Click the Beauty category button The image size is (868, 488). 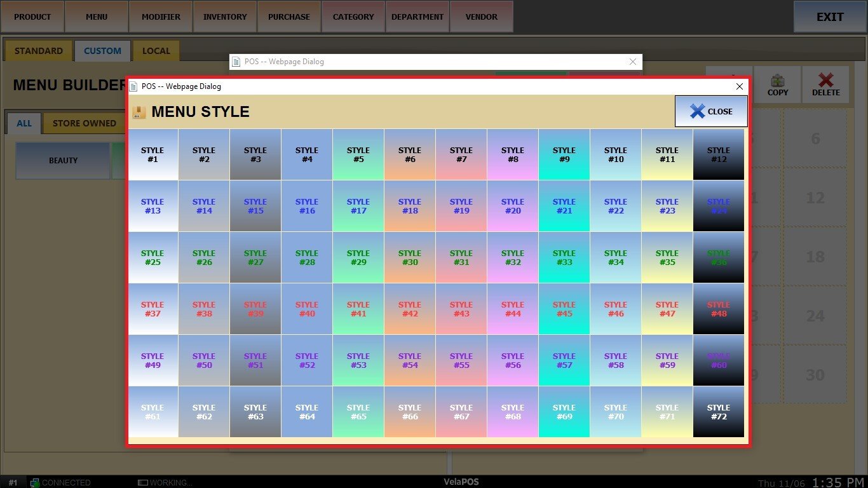(x=64, y=161)
